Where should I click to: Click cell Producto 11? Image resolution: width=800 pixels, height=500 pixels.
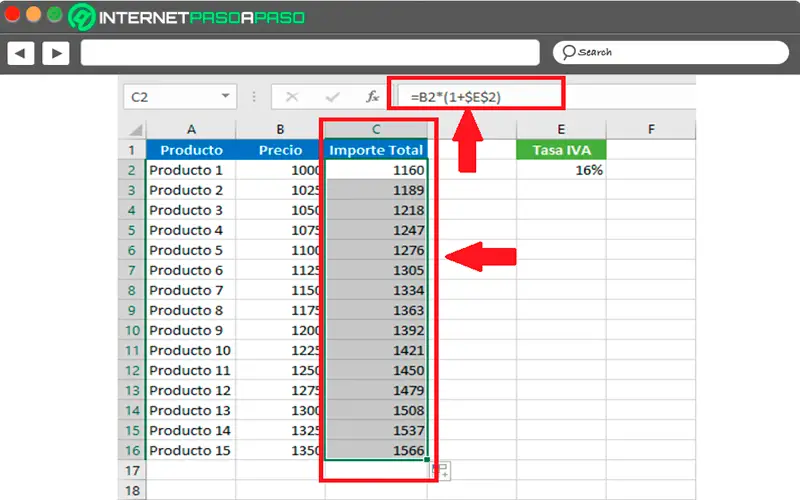tap(191, 370)
